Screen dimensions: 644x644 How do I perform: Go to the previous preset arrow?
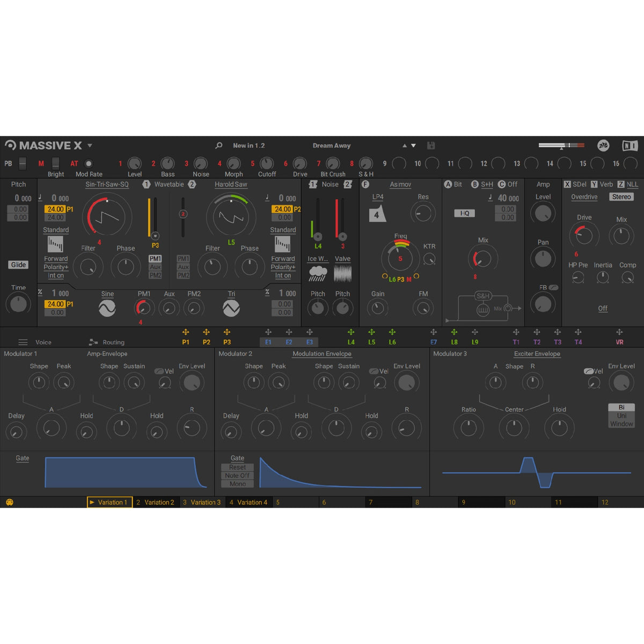405,145
